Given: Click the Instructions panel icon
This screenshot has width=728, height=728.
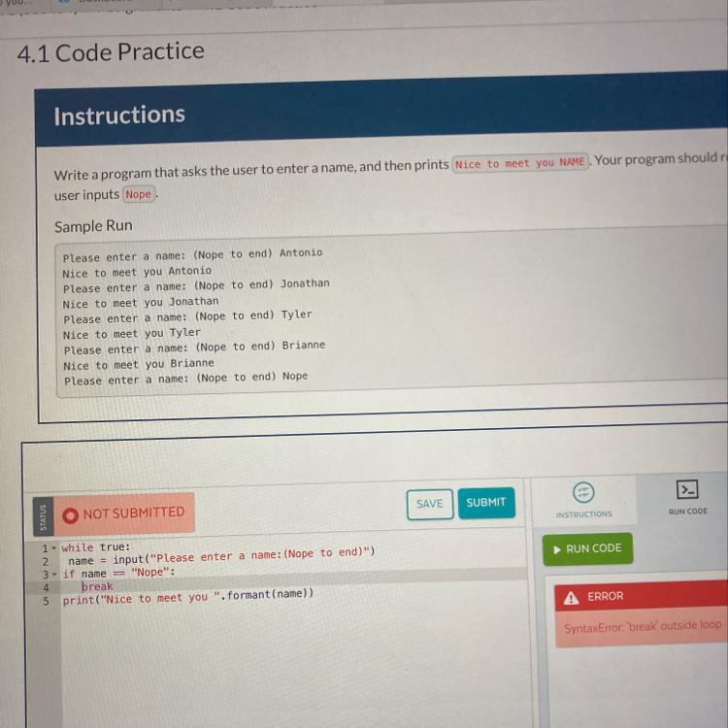Looking at the screenshot, I should pyautogui.click(x=583, y=492).
